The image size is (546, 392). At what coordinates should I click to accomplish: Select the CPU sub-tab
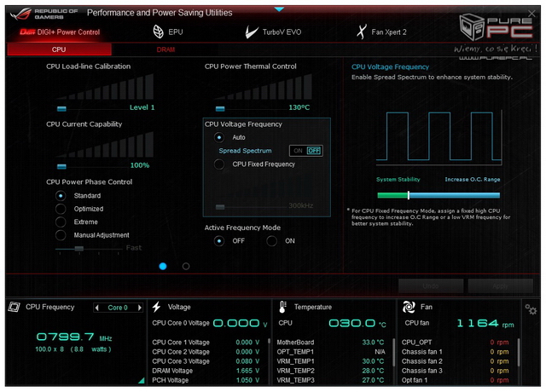59,49
